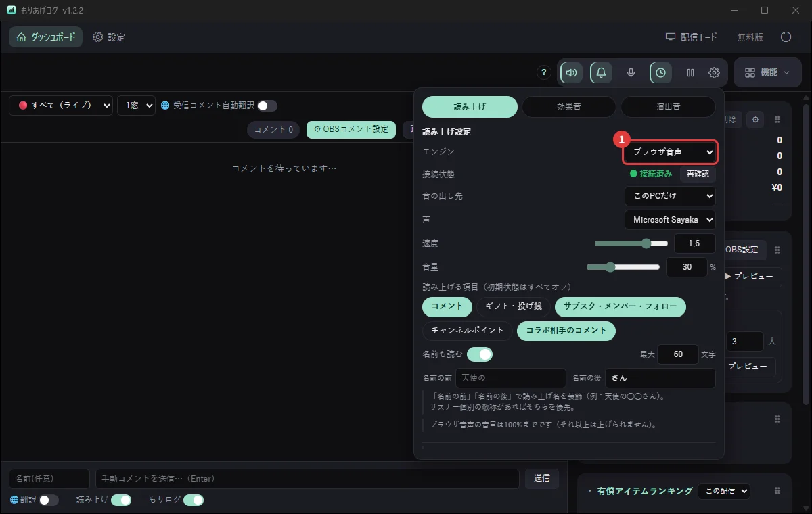Click the 名前の前 input field

[x=511, y=378]
